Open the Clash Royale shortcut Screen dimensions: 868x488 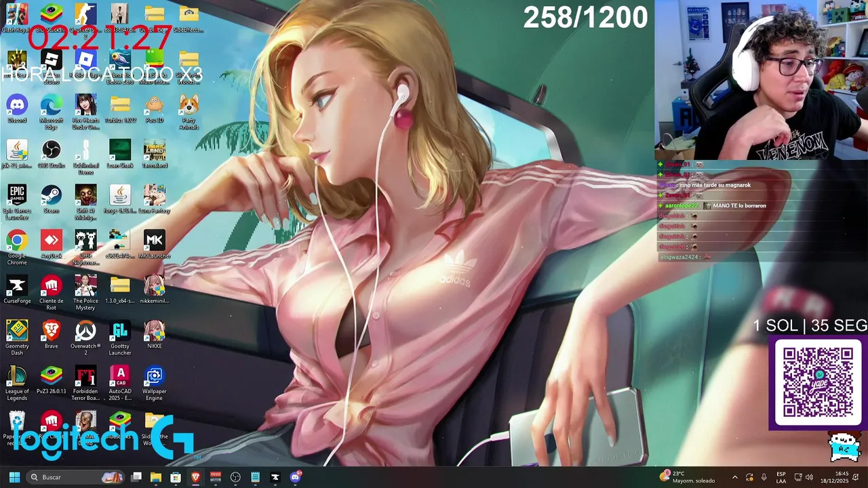(17, 18)
